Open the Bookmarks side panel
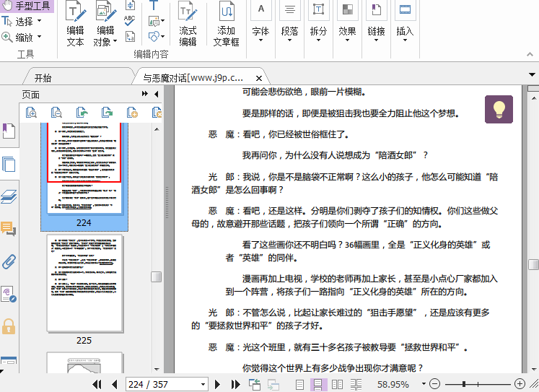 [x=9, y=131]
